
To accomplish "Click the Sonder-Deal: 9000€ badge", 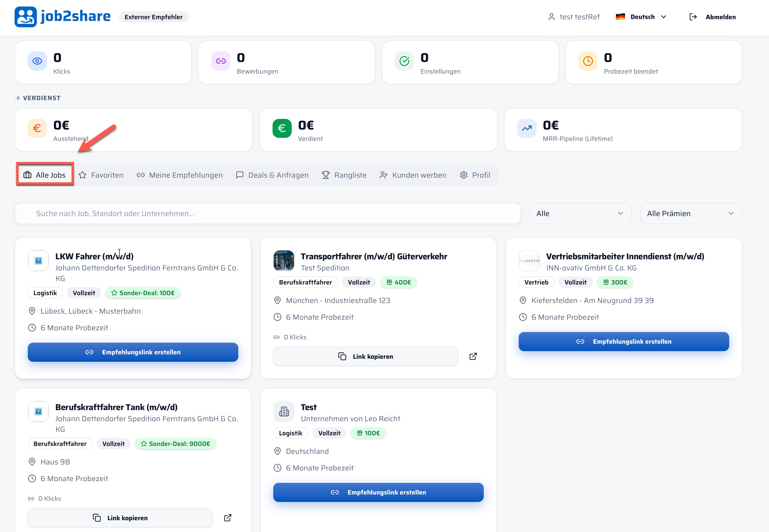I will click(175, 444).
